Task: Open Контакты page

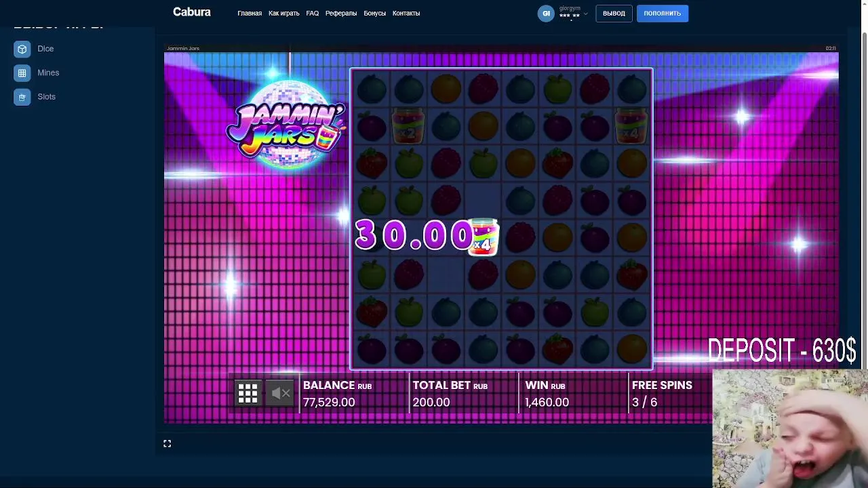Action: tap(406, 13)
